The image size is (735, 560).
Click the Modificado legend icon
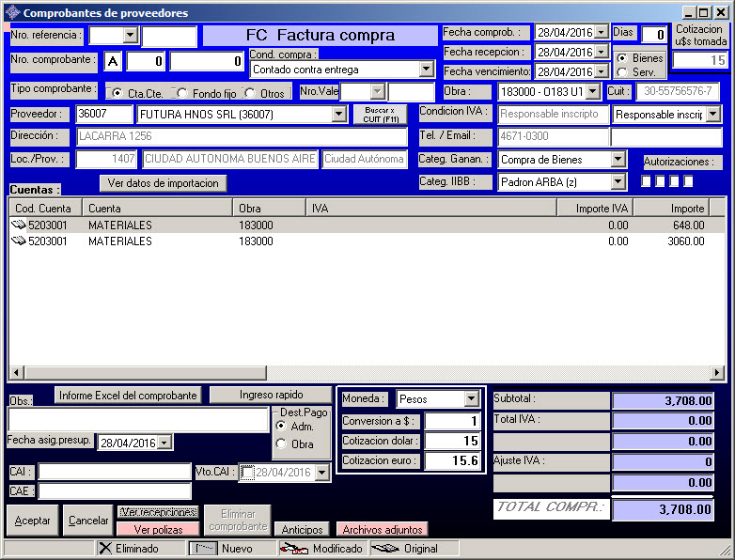click(294, 549)
